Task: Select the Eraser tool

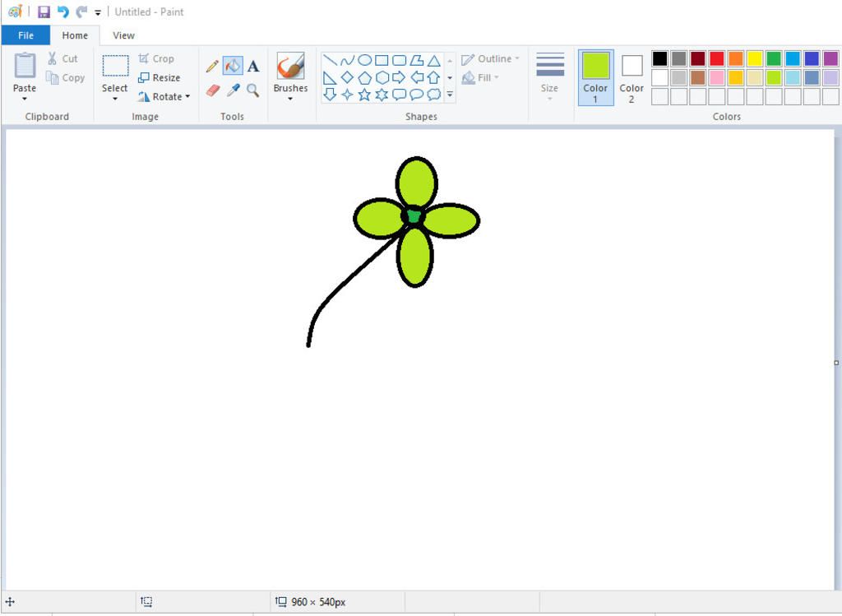Action: tap(213, 90)
